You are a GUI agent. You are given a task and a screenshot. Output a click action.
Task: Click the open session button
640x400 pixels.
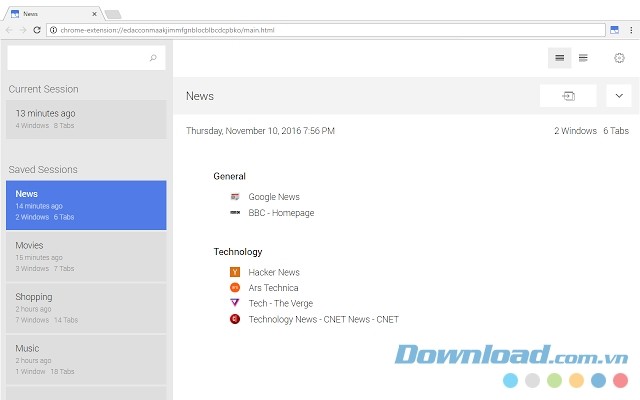click(x=568, y=96)
